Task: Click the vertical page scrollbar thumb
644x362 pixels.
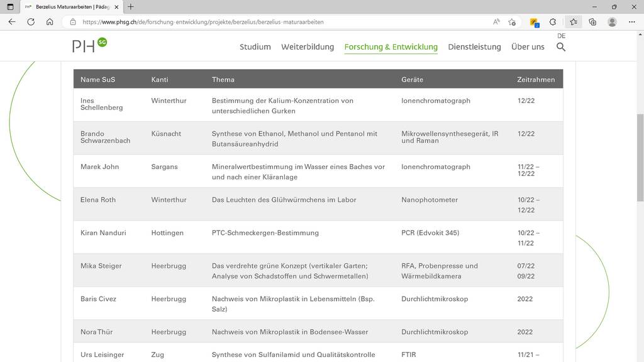Action: click(x=640, y=157)
